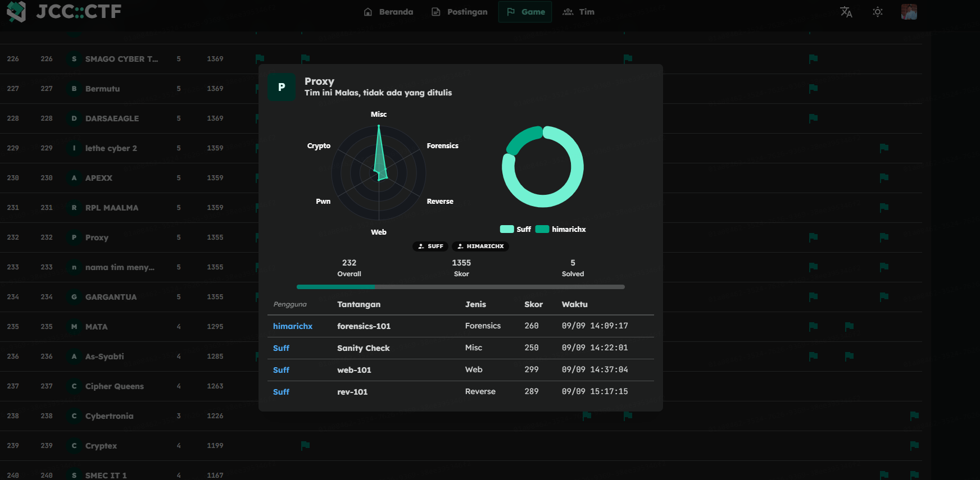980x480 pixels.
Task: Open the Suff link in the rev-101 row
Action: 281,392
